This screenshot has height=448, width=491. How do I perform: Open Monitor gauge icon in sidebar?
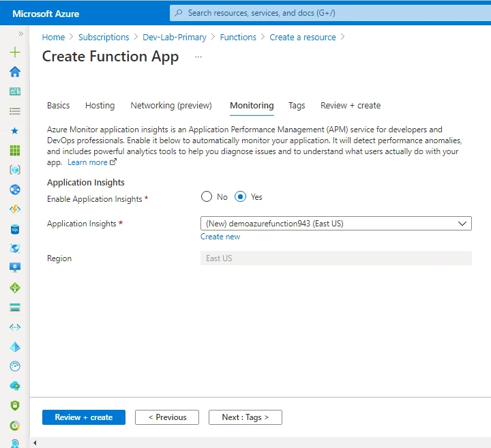pos(15,366)
